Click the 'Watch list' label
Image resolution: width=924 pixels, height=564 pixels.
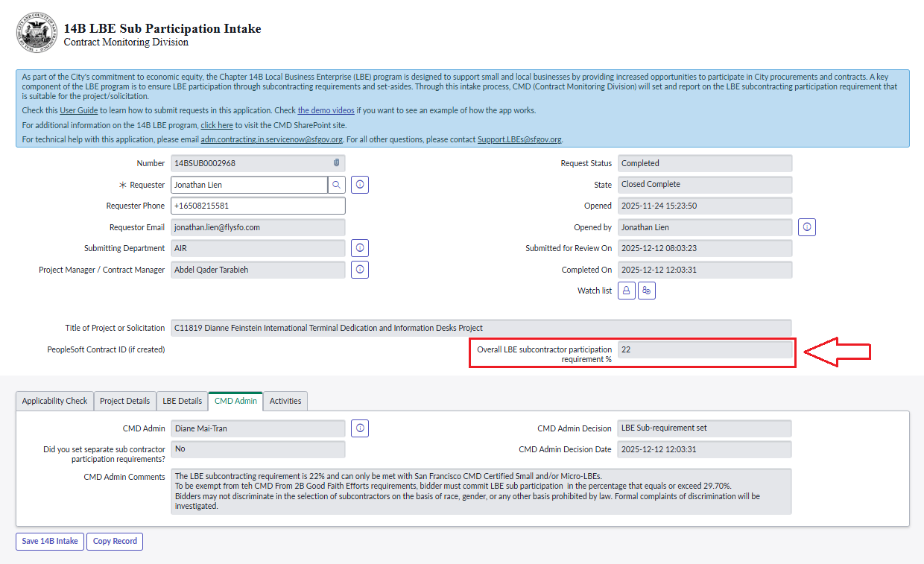595,291
